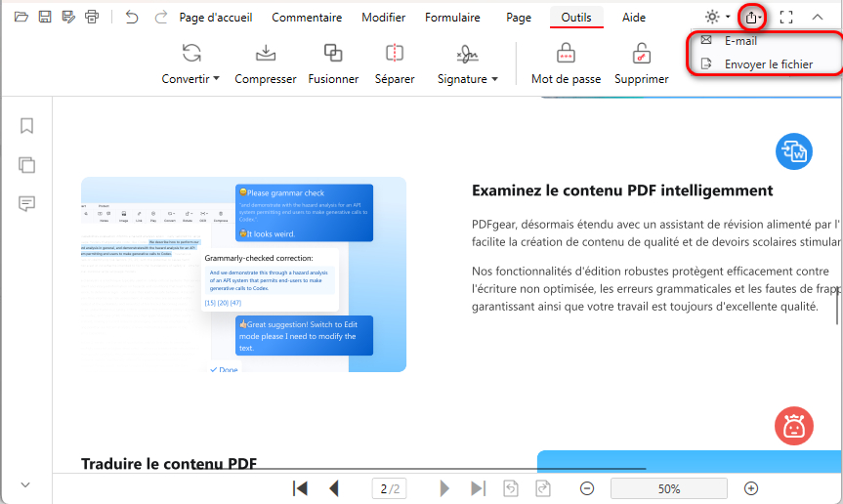Open a file with the folder icon

pos(21,17)
